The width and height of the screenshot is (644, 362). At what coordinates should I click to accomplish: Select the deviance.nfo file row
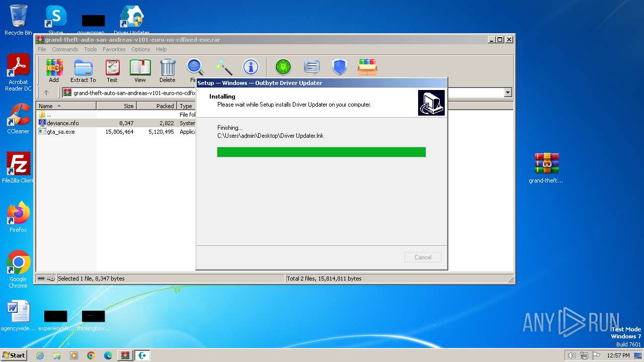116,123
